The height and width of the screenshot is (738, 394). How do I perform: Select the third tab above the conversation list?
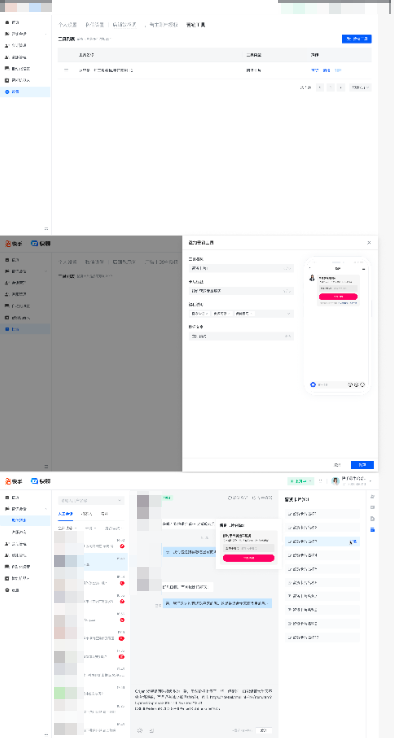coord(105,514)
